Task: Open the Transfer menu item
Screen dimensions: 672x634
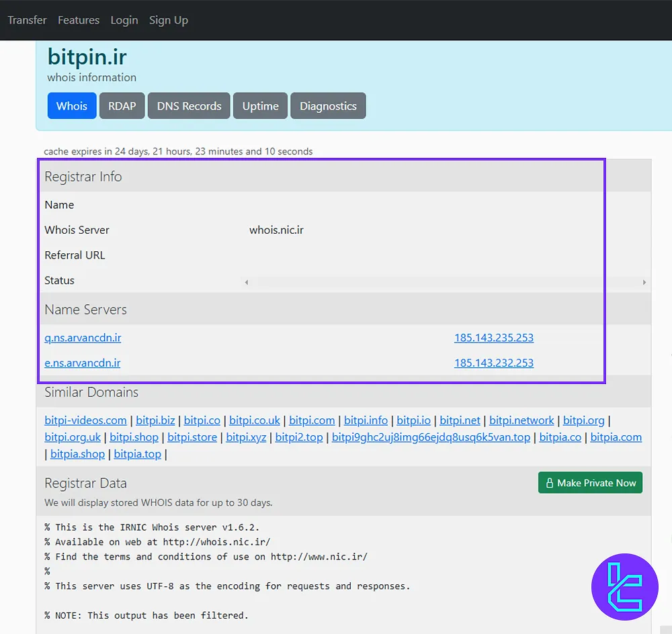Action: pos(27,19)
